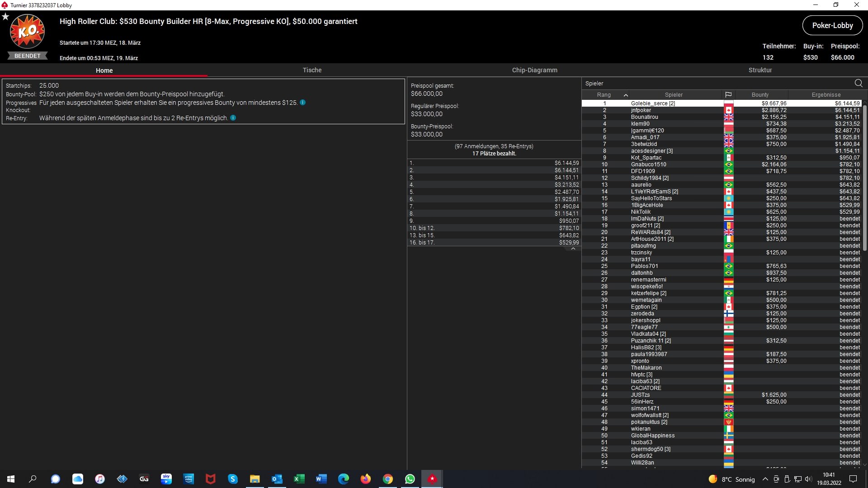The width and height of the screenshot is (868, 488).
Task: Click the K.O. tournament badge
Action: point(27,32)
